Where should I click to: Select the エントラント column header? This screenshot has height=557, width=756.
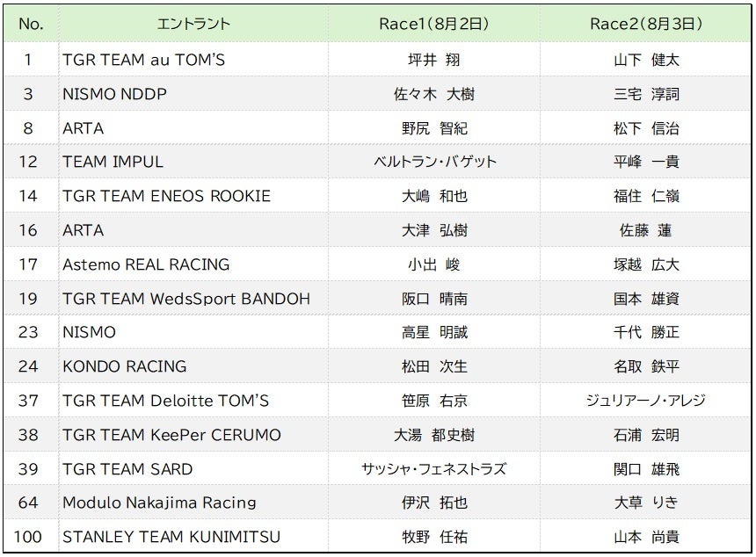click(x=193, y=24)
